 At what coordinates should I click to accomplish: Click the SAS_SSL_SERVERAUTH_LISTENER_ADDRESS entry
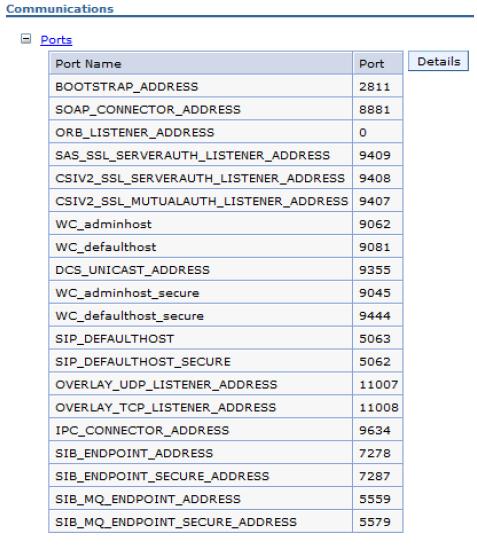click(x=193, y=155)
